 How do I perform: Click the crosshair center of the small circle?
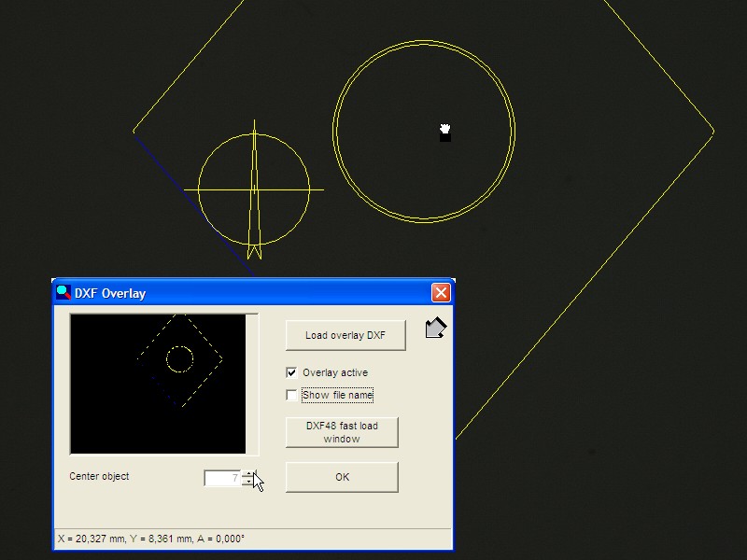[x=254, y=189]
